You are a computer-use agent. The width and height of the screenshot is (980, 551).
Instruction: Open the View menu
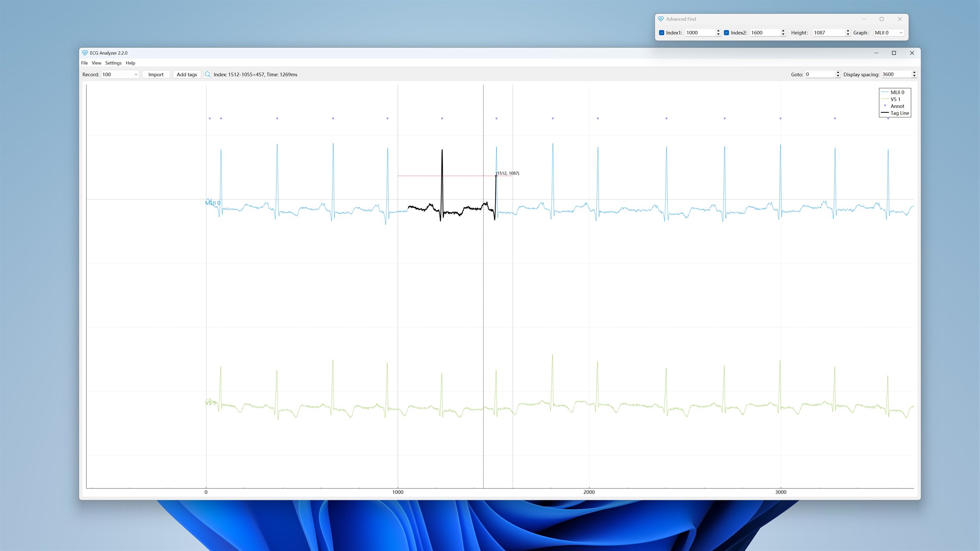tap(96, 63)
